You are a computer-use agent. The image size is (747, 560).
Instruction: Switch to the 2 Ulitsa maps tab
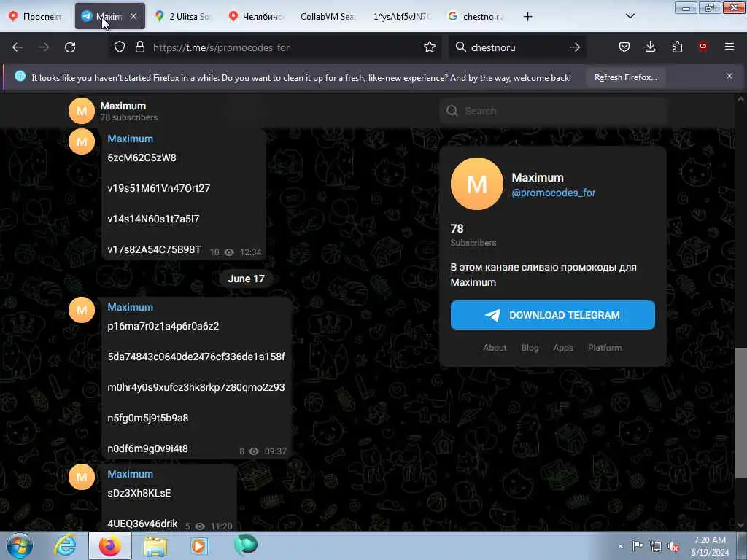coord(183,17)
